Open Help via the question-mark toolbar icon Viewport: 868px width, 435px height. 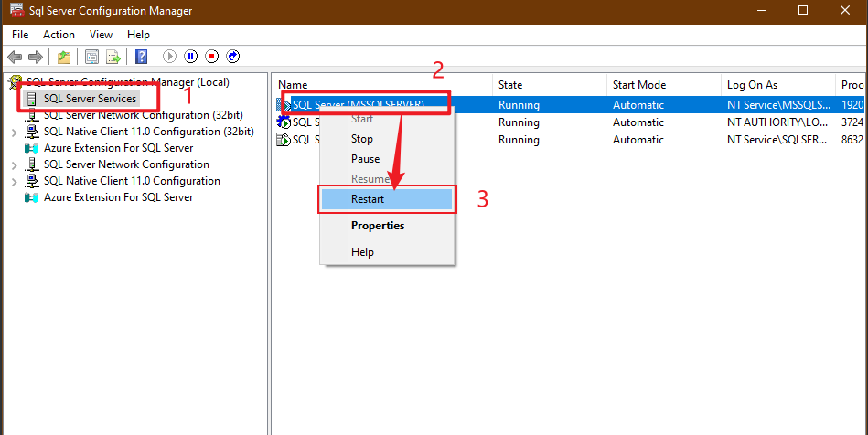click(141, 57)
